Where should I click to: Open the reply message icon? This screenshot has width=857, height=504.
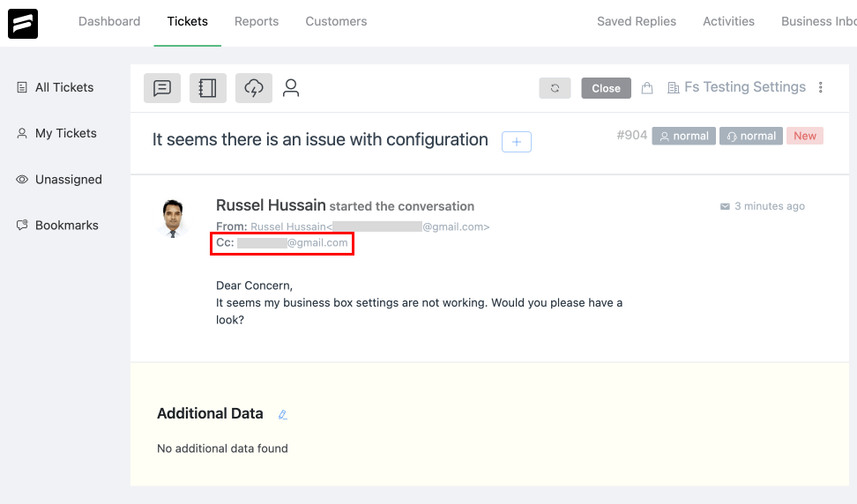(162, 88)
